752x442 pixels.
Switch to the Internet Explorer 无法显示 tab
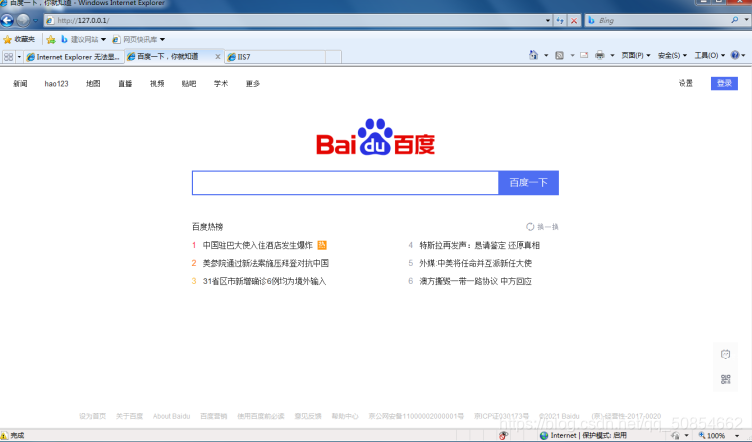pos(74,57)
